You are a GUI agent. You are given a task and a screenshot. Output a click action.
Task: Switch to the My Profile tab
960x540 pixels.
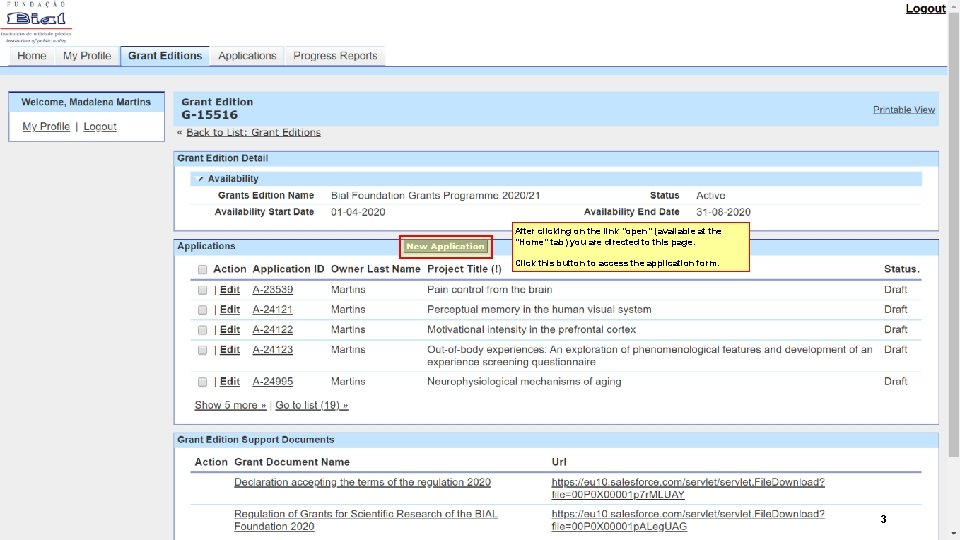click(x=87, y=56)
